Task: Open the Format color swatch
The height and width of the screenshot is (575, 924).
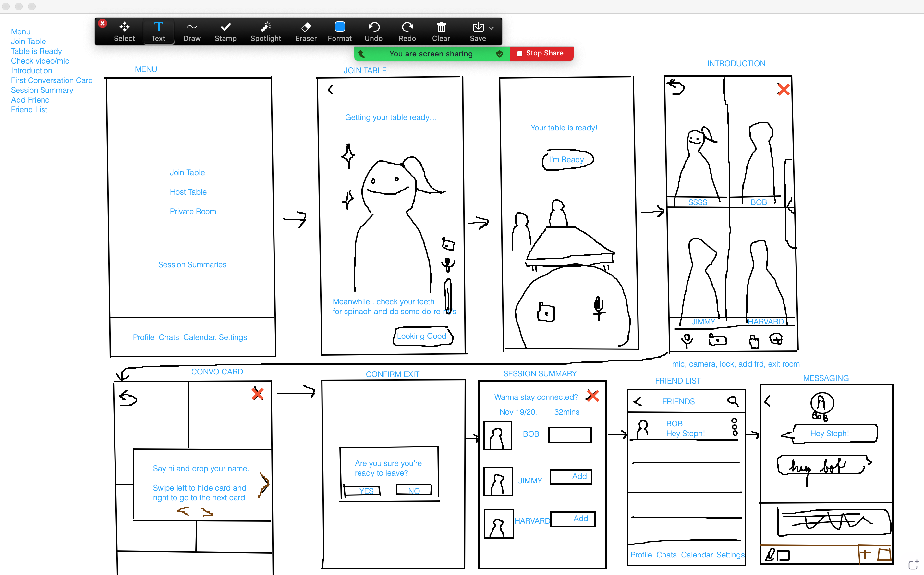Action: point(340,27)
